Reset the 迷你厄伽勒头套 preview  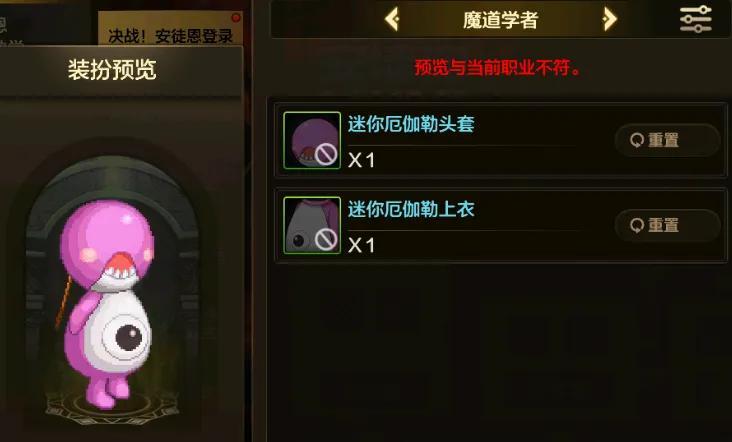(667, 140)
